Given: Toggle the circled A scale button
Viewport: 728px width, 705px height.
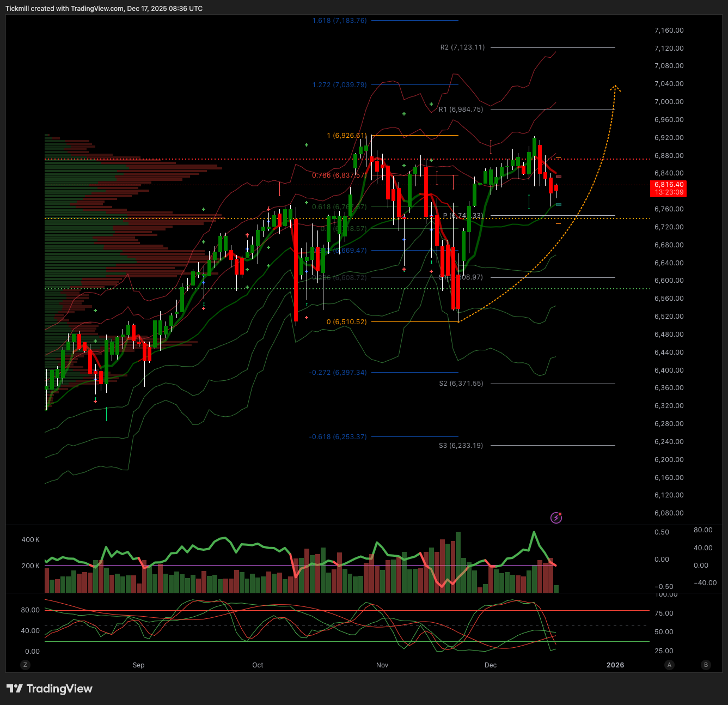Looking at the screenshot, I should 669,665.
